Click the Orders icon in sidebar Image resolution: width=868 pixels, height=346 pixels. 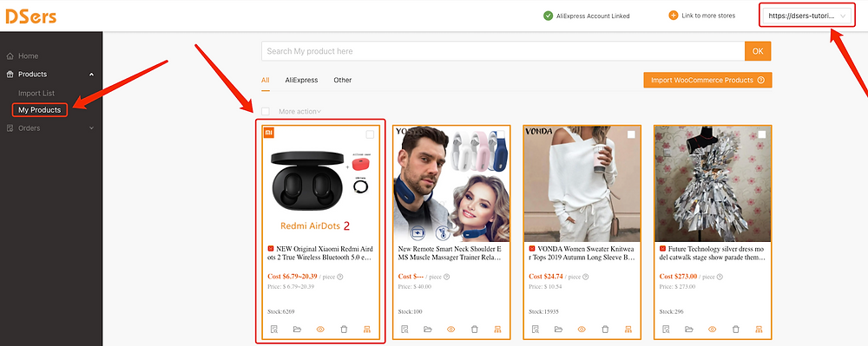[10, 128]
